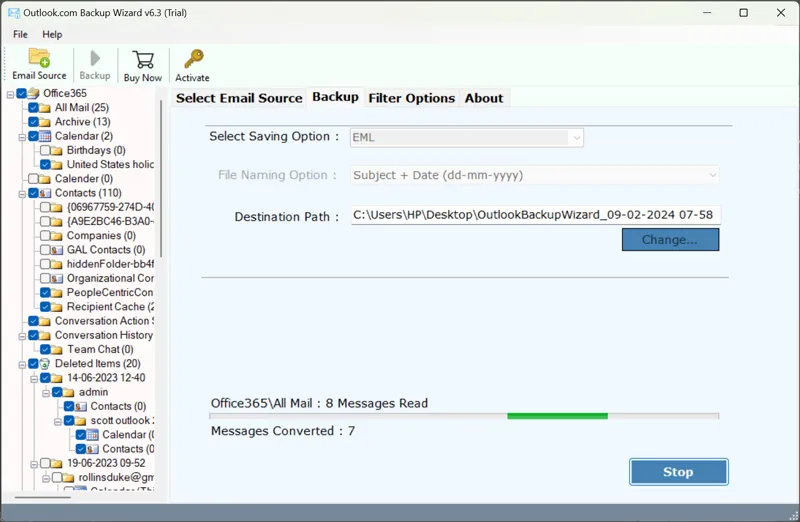Select the rollinsduke@gm tree item
800x522 pixels.
[x=116, y=478]
